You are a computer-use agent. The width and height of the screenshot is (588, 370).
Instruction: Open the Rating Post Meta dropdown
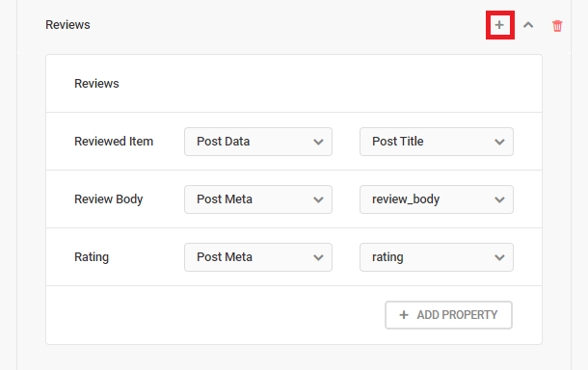pyautogui.click(x=258, y=257)
